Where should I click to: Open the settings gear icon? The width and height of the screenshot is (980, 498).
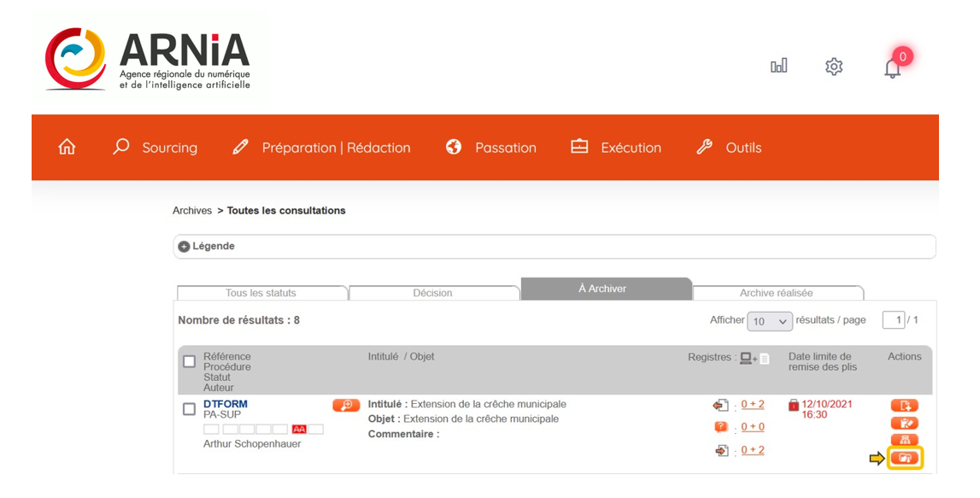point(834,67)
